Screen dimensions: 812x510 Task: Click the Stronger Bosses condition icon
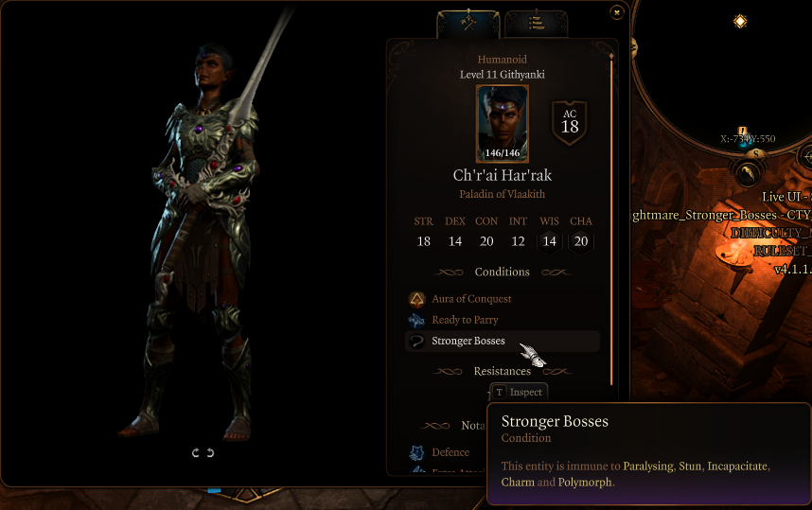pyautogui.click(x=416, y=341)
